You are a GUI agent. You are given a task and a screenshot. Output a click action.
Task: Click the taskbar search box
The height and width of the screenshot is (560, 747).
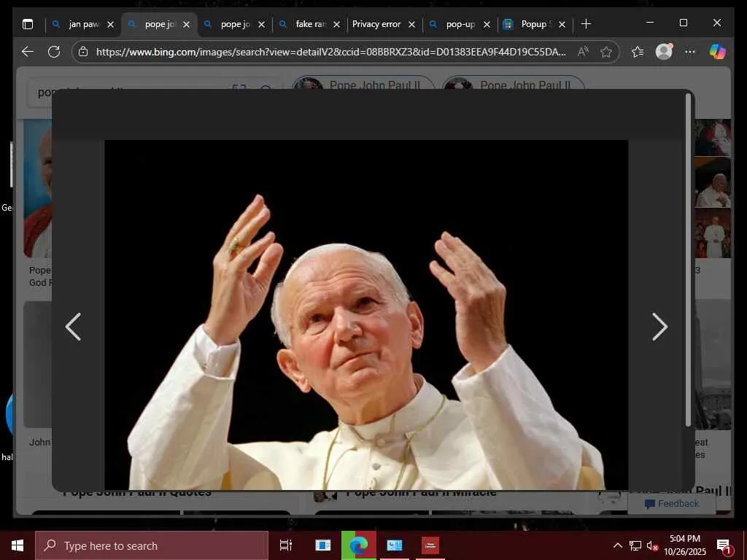click(152, 545)
